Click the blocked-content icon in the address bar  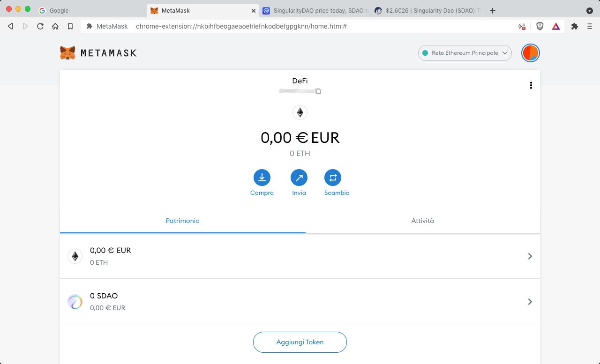pyautogui.click(x=522, y=27)
